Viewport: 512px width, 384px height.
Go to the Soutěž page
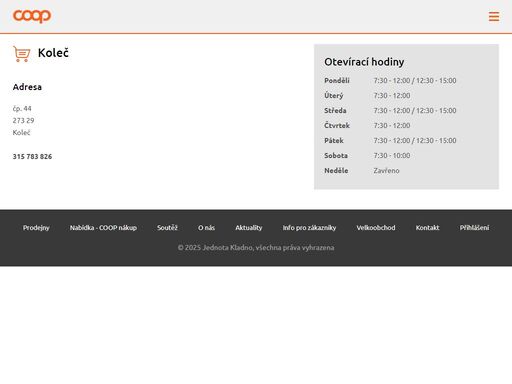tap(167, 228)
